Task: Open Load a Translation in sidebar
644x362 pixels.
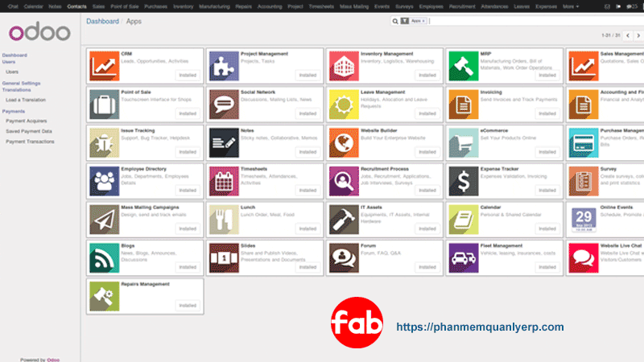Action: [x=26, y=100]
